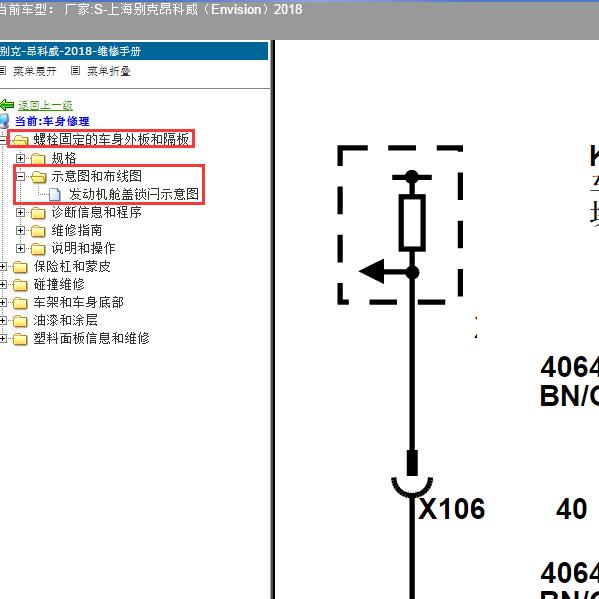
Task: Click the 菜单展开 button
Action: pos(35,71)
